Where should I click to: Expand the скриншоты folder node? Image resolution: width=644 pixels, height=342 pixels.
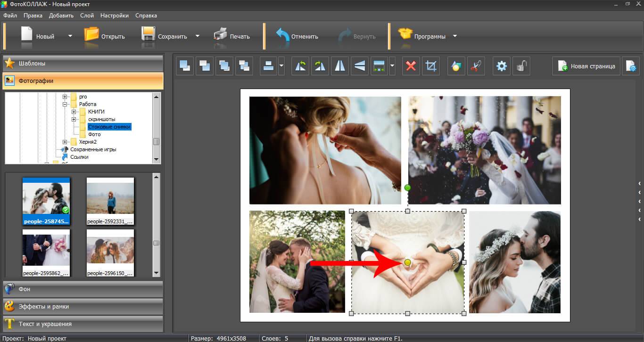click(x=74, y=119)
